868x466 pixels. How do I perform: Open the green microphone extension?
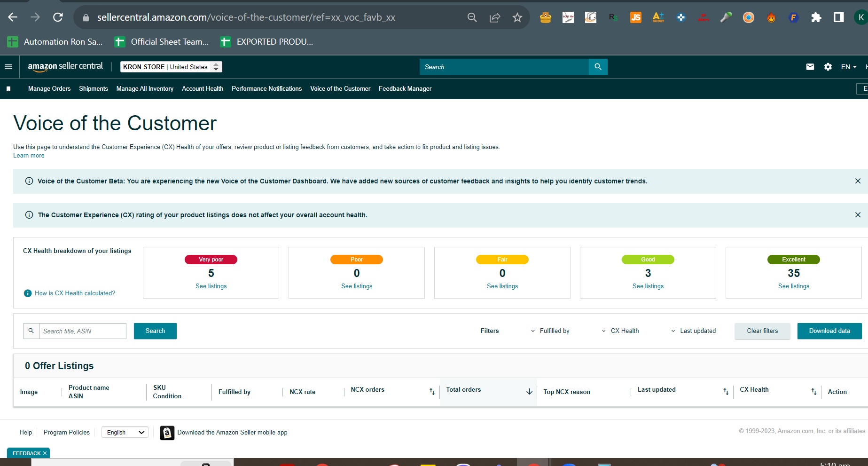pyautogui.click(x=726, y=17)
